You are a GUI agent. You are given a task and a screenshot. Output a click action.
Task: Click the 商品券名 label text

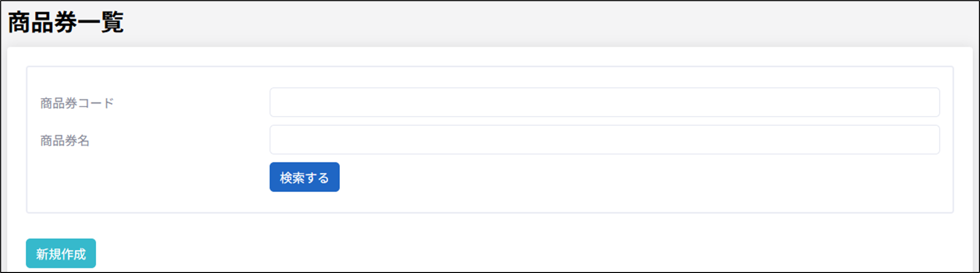click(65, 141)
